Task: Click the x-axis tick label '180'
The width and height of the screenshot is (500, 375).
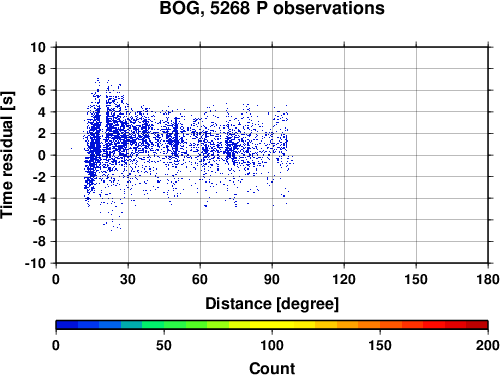Action: 488,279
